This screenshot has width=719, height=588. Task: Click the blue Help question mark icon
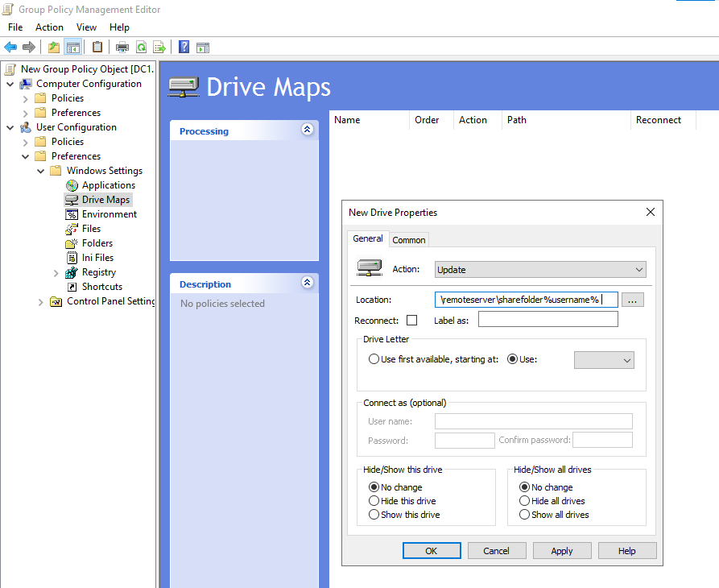[184, 47]
